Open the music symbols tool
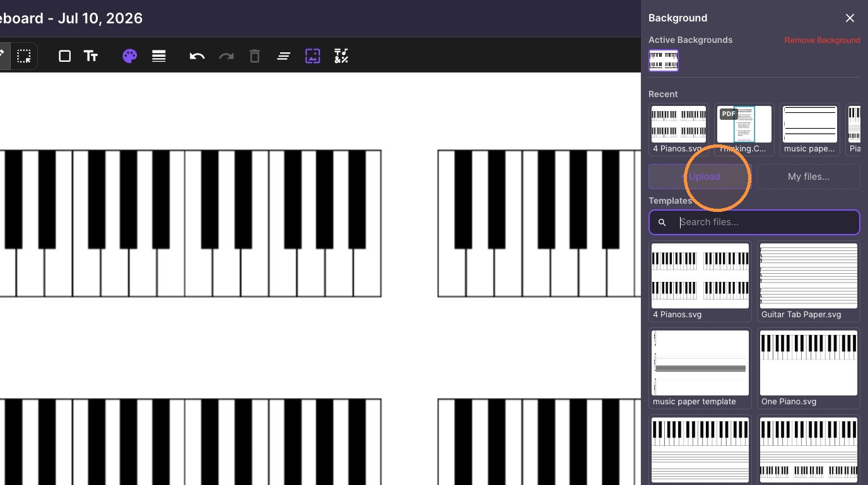The height and width of the screenshot is (485, 868). coord(341,56)
